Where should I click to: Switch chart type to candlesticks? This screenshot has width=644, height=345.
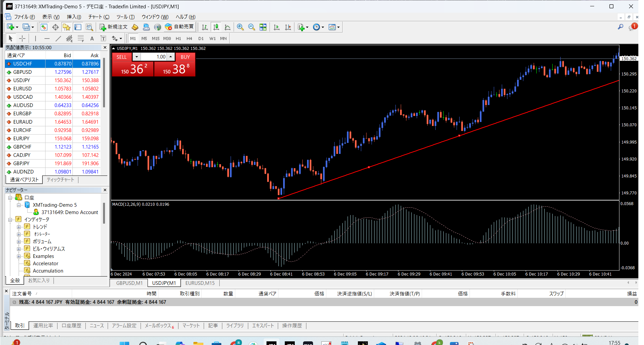(216, 27)
